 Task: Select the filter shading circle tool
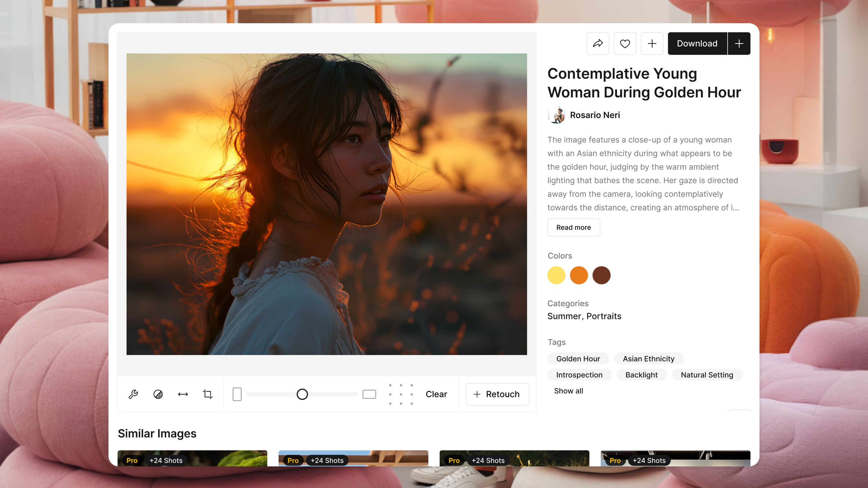158,394
